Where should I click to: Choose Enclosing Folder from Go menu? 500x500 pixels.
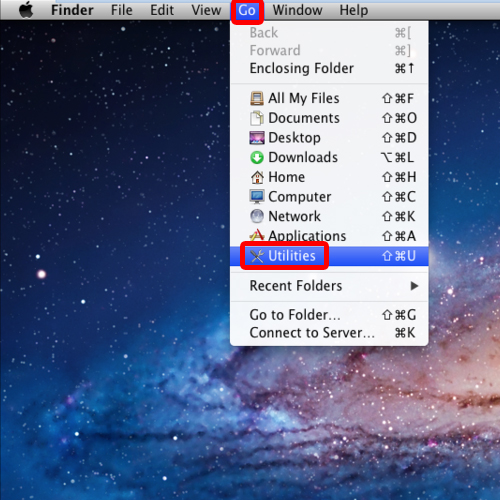tap(329, 68)
